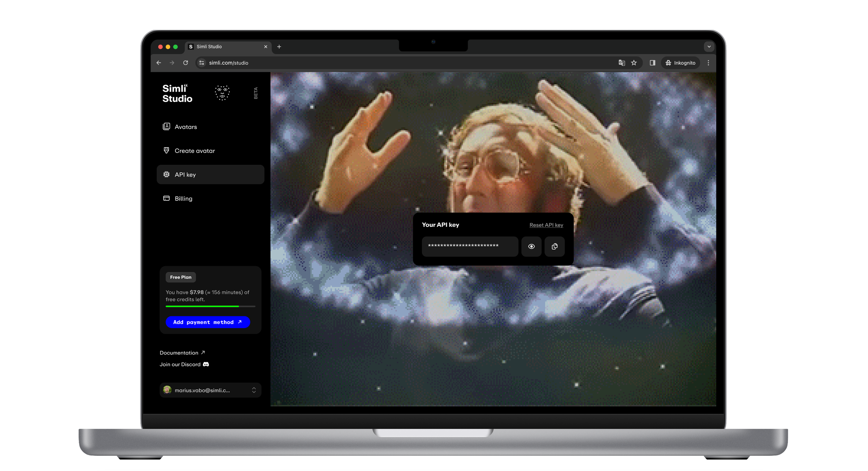Close the Simli Studio tab
This screenshot has height=471, width=868.
266,46
